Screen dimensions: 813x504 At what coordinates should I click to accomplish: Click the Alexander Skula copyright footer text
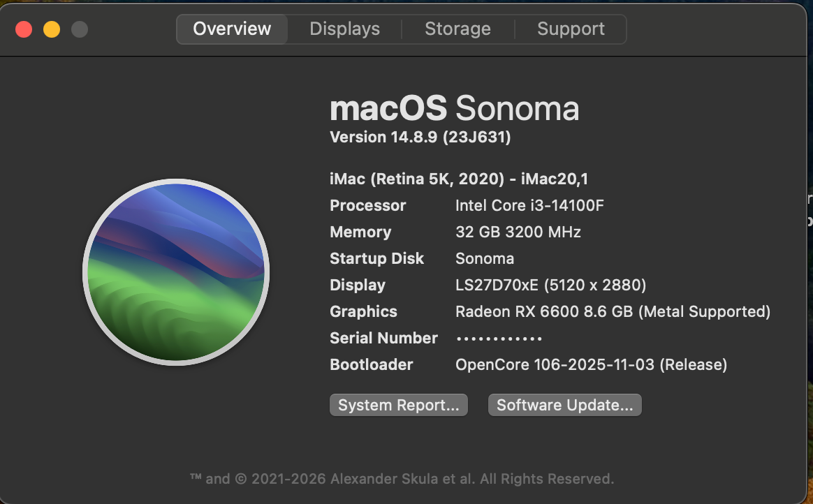[x=402, y=479]
